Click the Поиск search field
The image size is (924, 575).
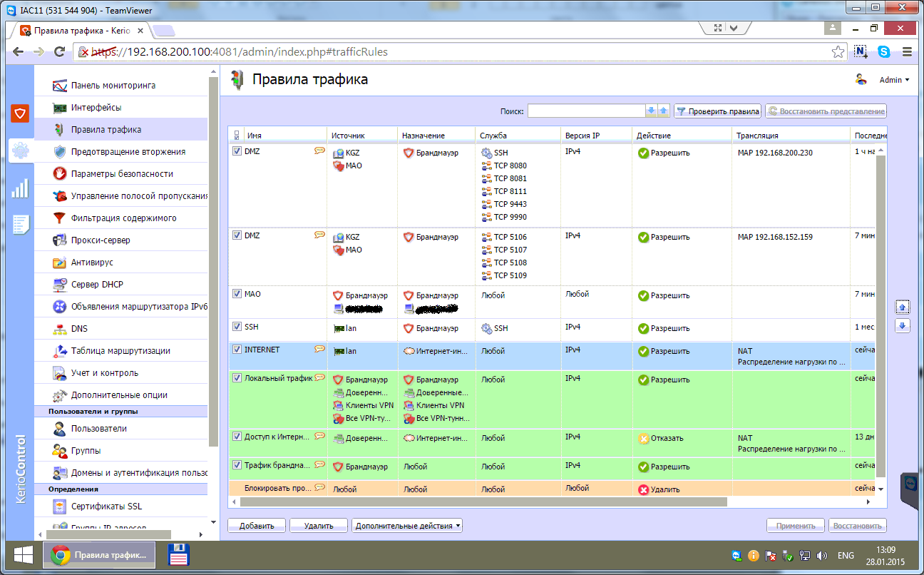[586, 111]
